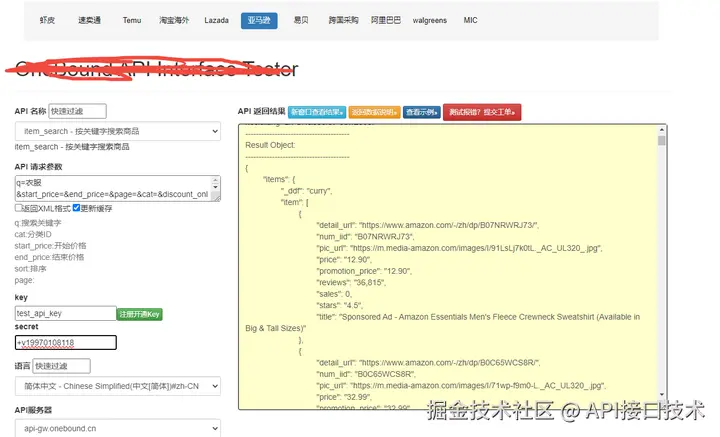This screenshot has width=720, height=437.
Task: Open the 跨国采购 tab
Action: coord(343,20)
